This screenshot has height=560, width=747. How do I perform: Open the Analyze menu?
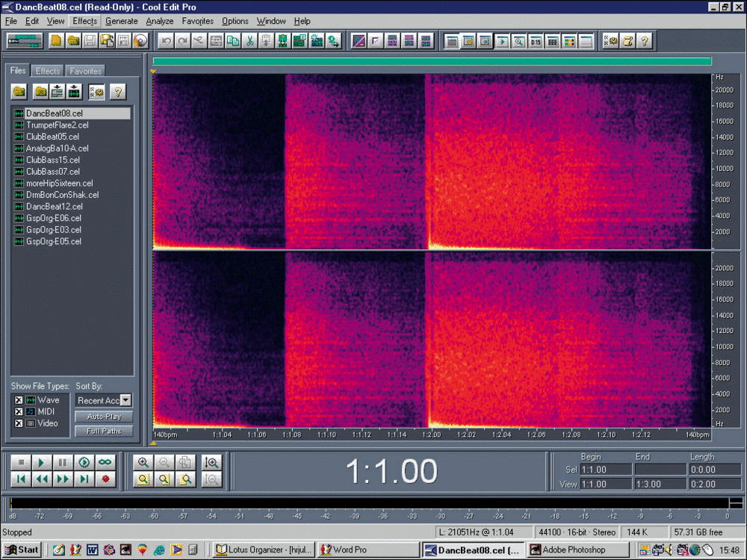point(160,21)
